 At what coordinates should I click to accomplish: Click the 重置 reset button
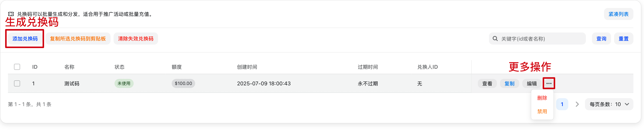coord(624,39)
